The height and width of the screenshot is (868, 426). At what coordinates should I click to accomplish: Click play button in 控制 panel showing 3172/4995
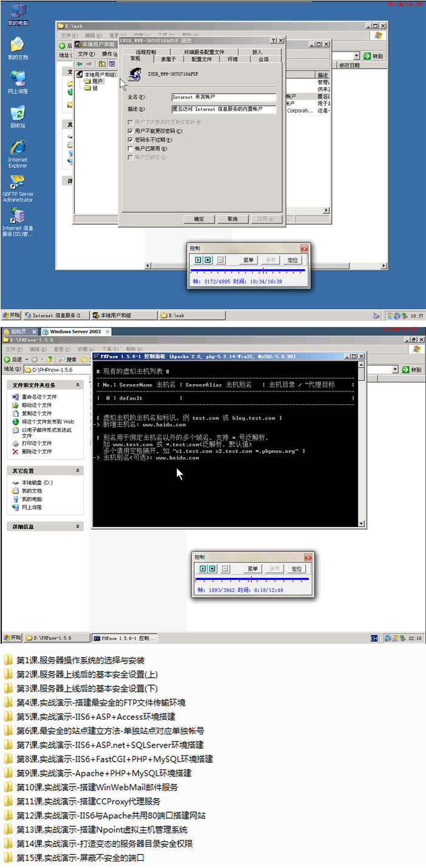tap(198, 260)
